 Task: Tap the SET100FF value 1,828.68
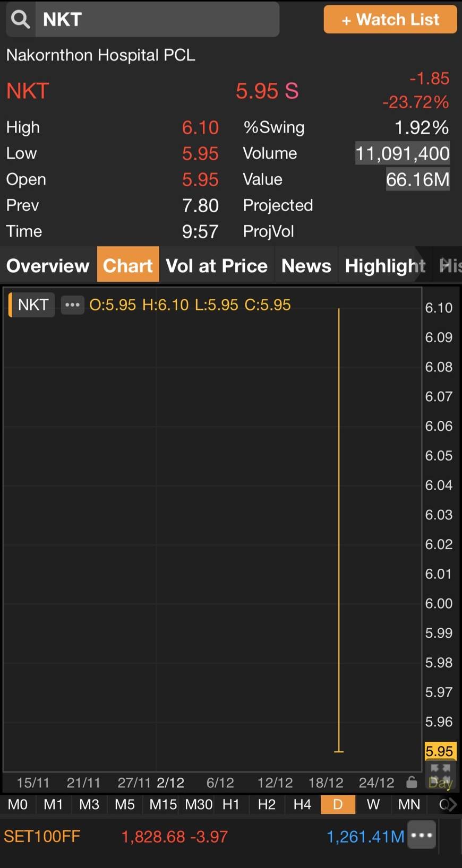[x=153, y=837]
